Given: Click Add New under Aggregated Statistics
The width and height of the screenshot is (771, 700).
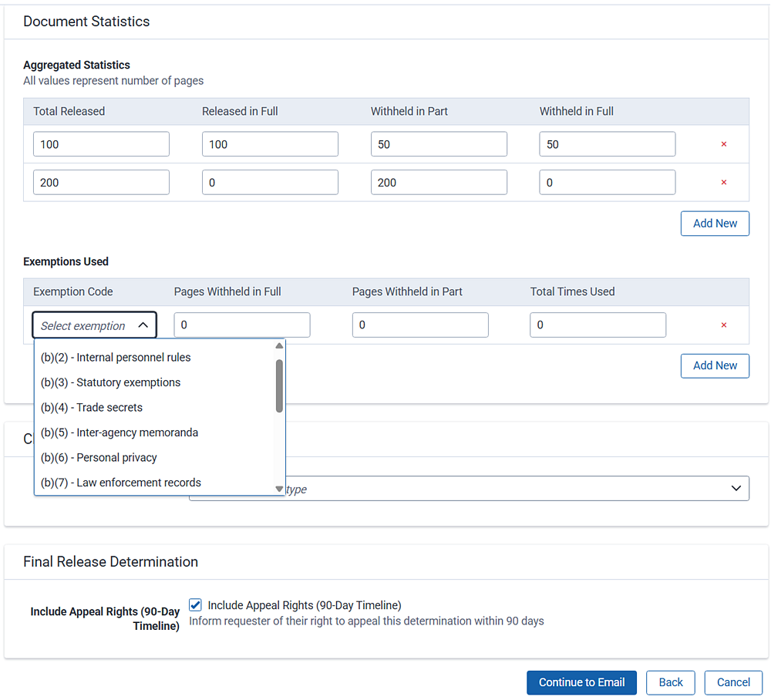Looking at the screenshot, I should [x=715, y=224].
